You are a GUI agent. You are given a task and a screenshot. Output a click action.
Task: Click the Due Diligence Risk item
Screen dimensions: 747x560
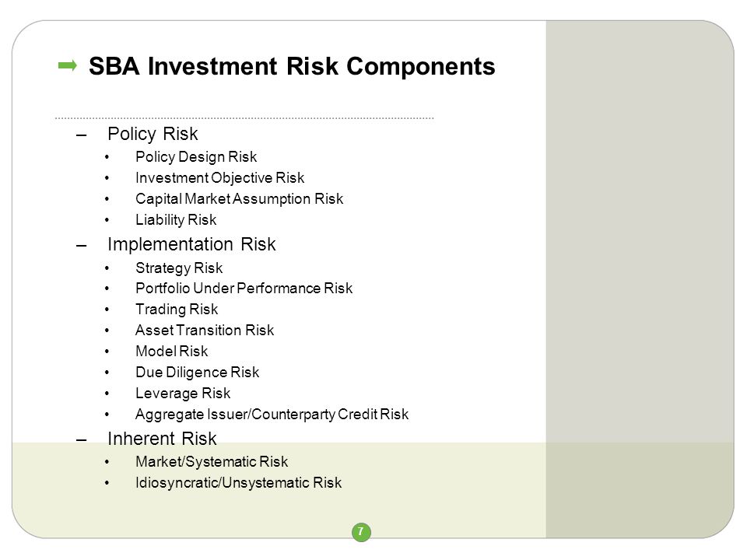coord(197,373)
